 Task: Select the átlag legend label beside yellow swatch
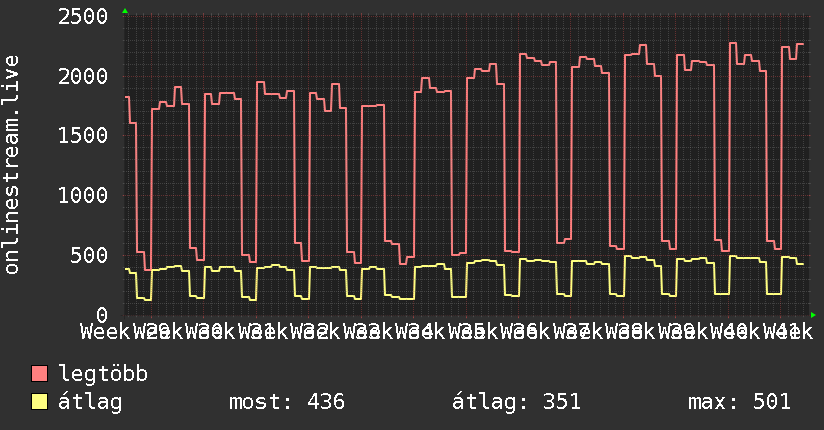(90, 402)
